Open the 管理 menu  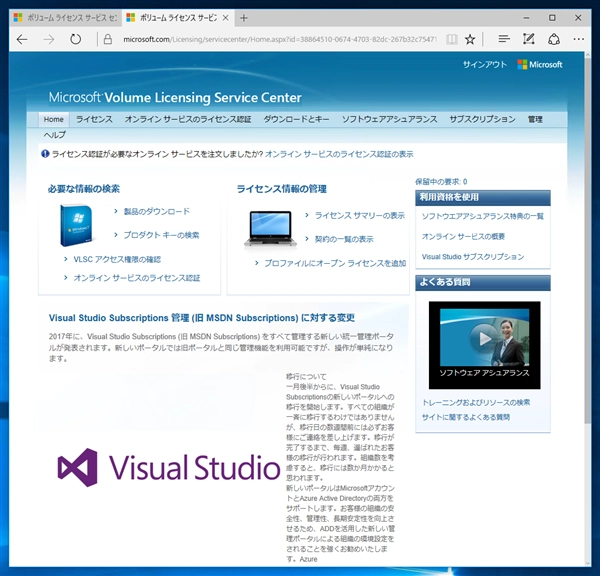[x=535, y=119]
